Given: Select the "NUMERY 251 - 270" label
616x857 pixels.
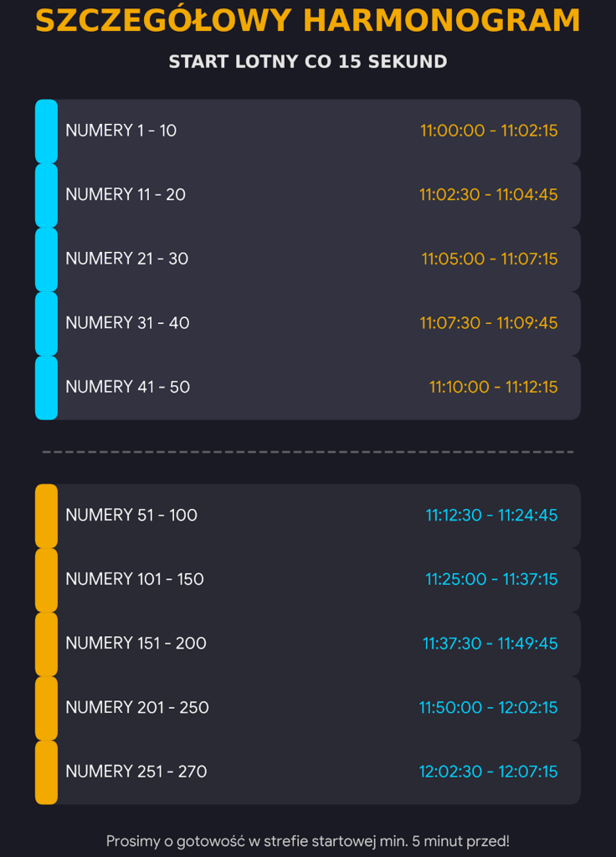Looking at the screenshot, I should click(x=136, y=772).
